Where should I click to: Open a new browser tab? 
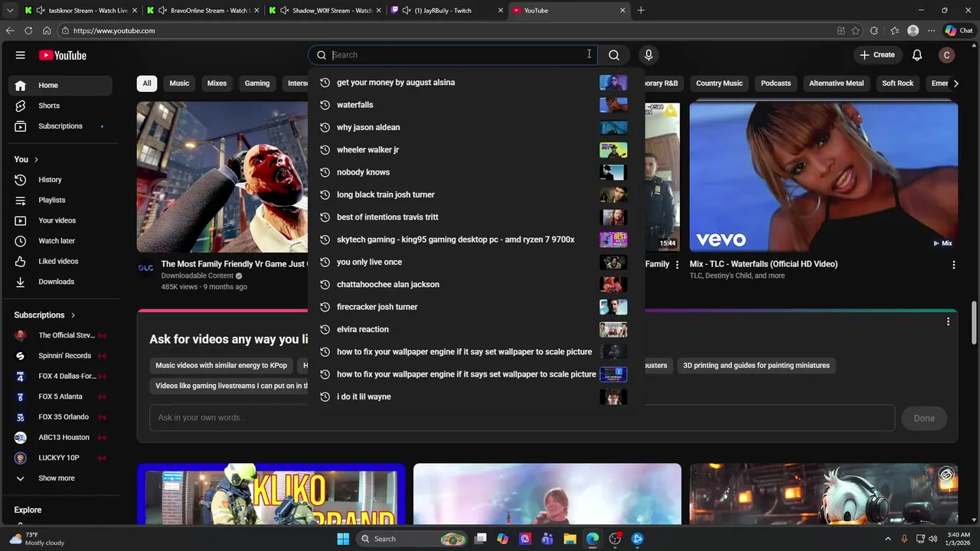pos(641,11)
